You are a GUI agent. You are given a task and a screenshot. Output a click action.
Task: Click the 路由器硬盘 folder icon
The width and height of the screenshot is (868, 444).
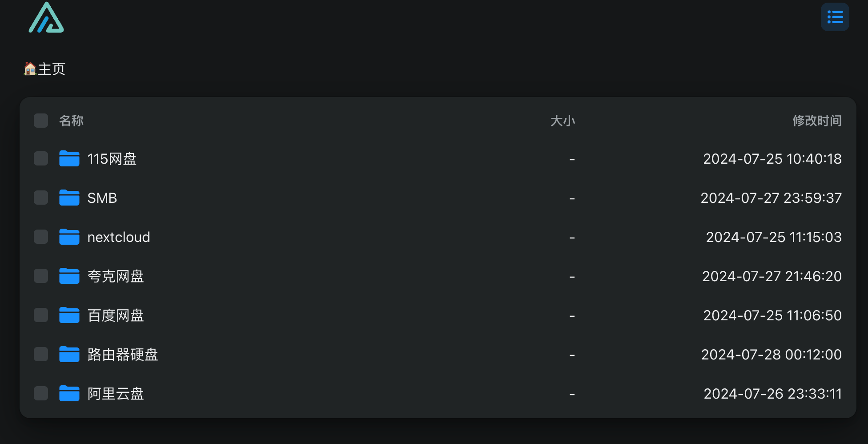coord(69,354)
